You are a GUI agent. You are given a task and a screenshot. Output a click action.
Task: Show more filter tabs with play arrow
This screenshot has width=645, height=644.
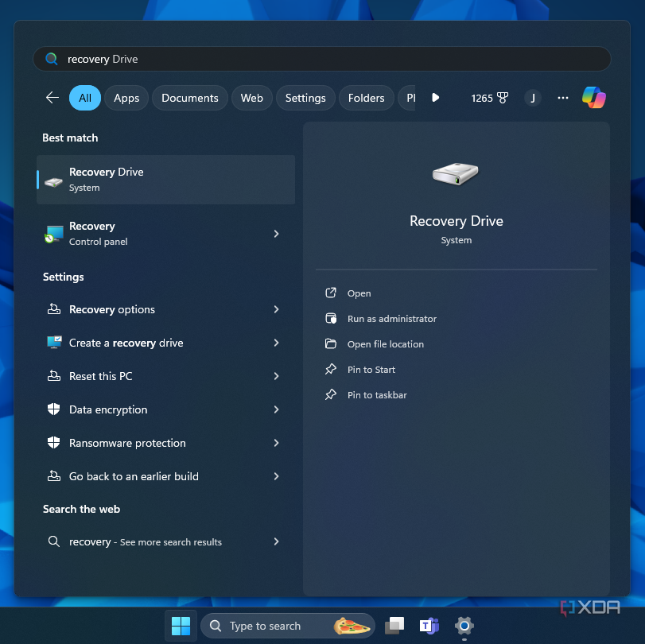[435, 98]
